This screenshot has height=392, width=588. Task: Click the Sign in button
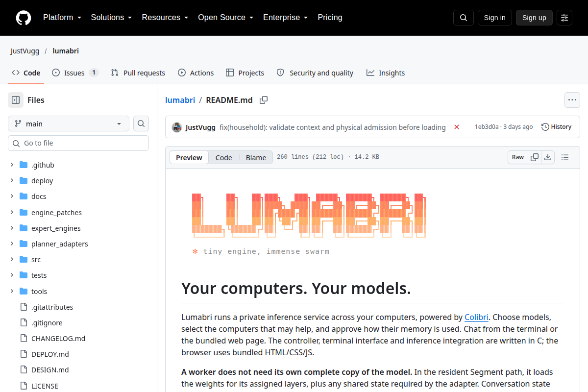[495, 18]
